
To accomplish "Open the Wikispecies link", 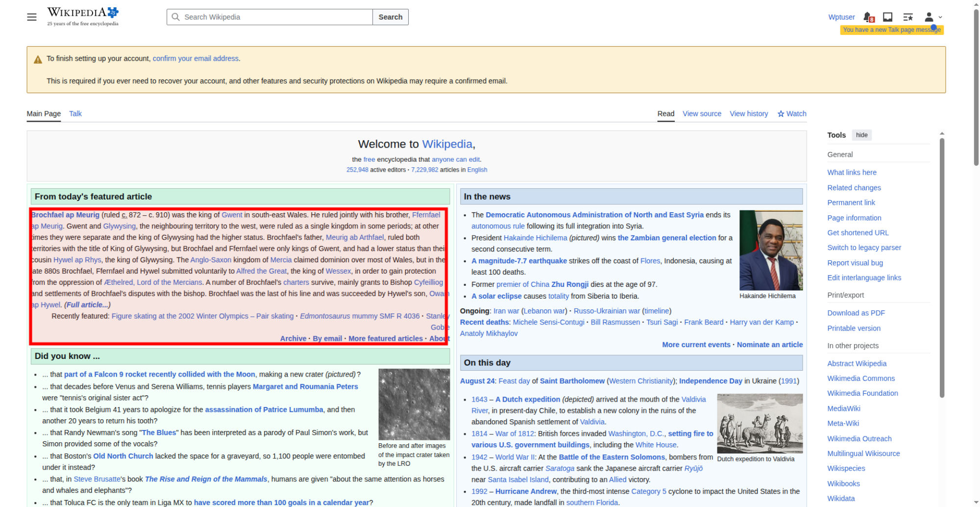I will pyautogui.click(x=846, y=468).
